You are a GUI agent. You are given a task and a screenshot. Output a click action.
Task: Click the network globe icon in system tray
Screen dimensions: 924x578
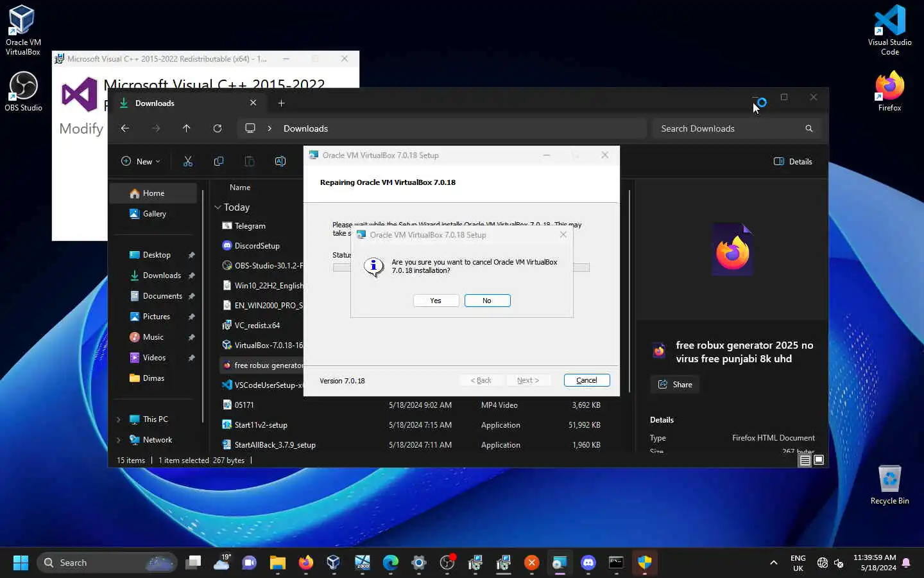point(823,563)
